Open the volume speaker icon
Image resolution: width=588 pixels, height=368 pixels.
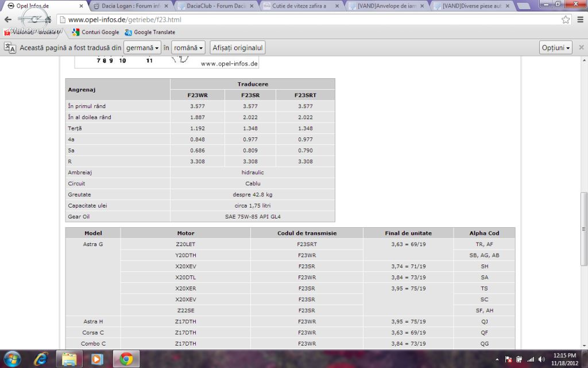pyautogui.click(x=541, y=359)
